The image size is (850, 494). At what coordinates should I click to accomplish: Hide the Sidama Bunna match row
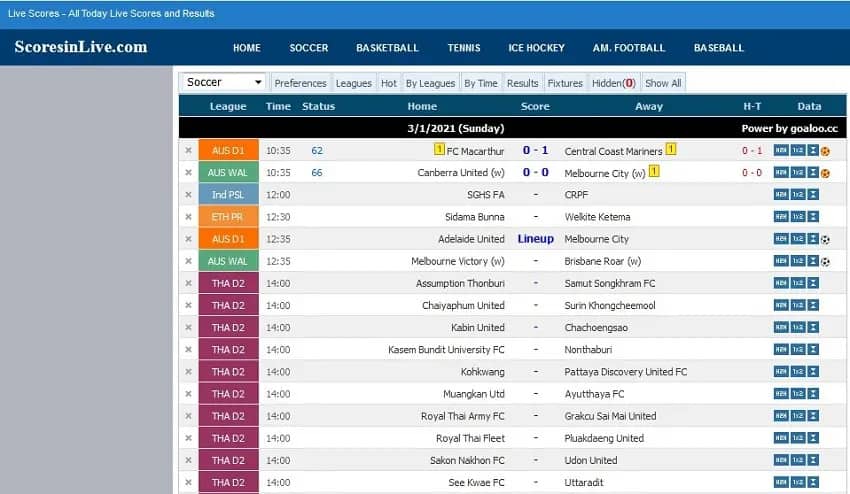[x=188, y=217]
